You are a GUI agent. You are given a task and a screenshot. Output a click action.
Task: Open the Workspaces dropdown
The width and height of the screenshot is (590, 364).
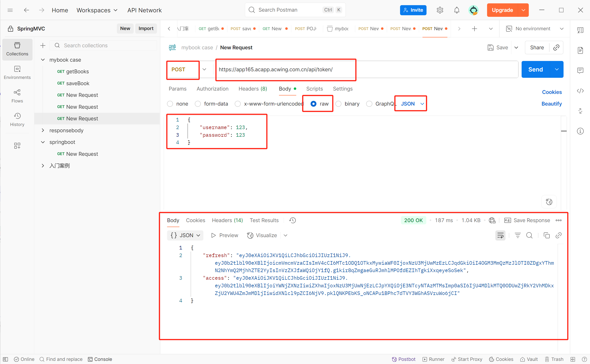97,10
